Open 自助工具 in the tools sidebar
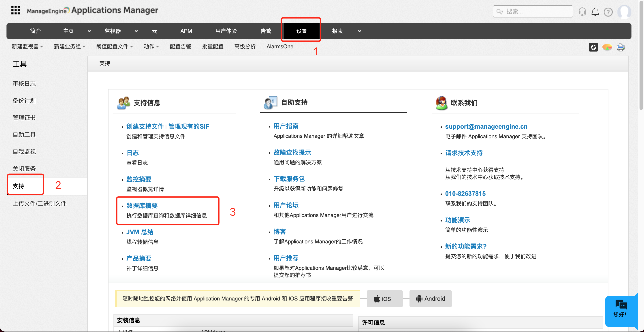The image size is (644, 332). coord(24,134)
